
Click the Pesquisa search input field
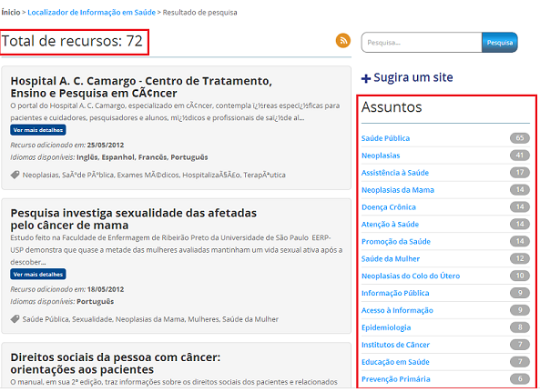tap(422, 43)
